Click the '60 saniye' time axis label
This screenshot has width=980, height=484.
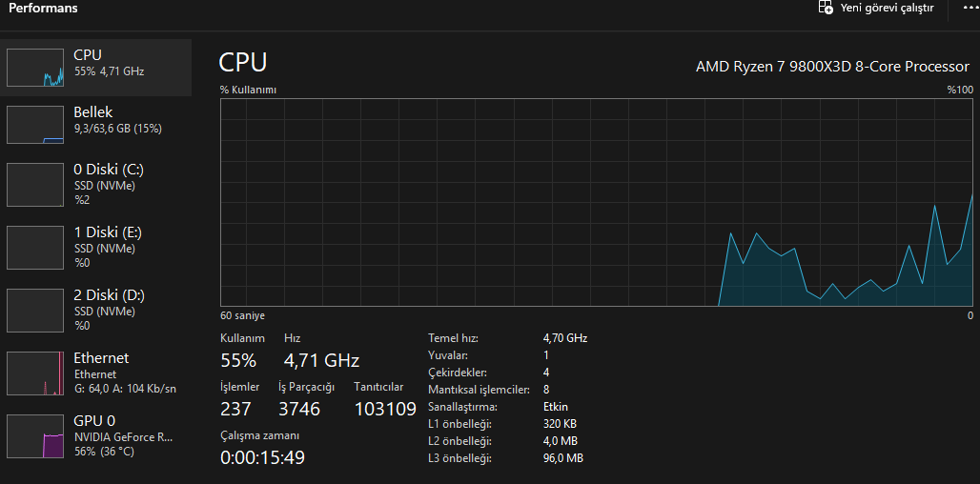tap(242, 315)
